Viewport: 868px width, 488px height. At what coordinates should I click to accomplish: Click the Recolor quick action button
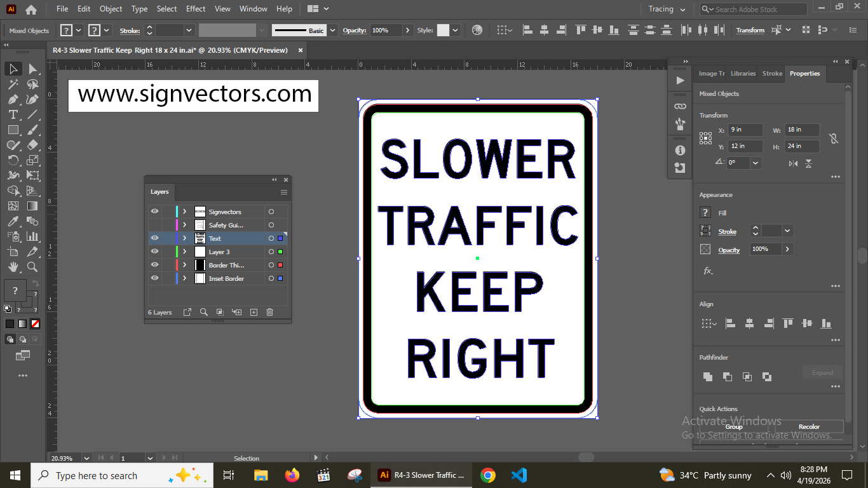[809, 426]
